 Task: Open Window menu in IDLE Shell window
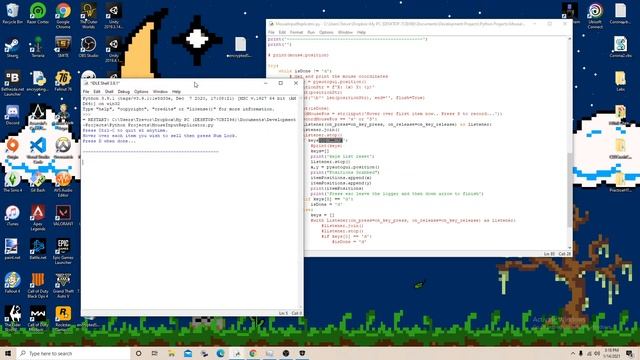160,91
